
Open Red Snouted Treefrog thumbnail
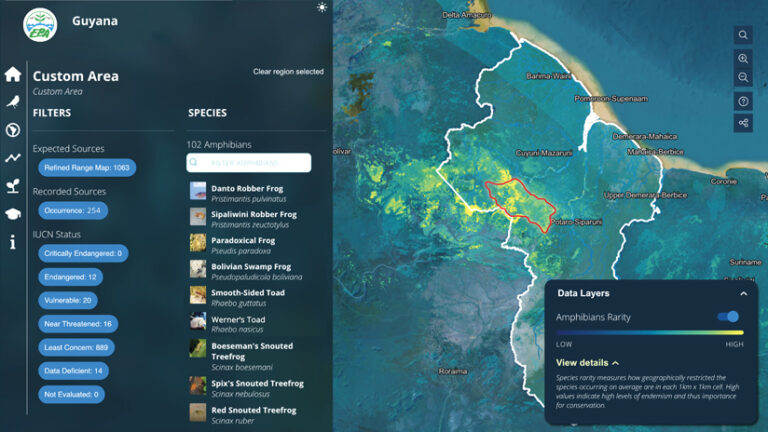click(198, 412)
